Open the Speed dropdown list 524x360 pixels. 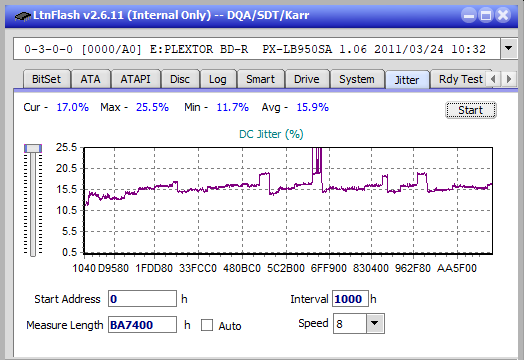point(375,323)
